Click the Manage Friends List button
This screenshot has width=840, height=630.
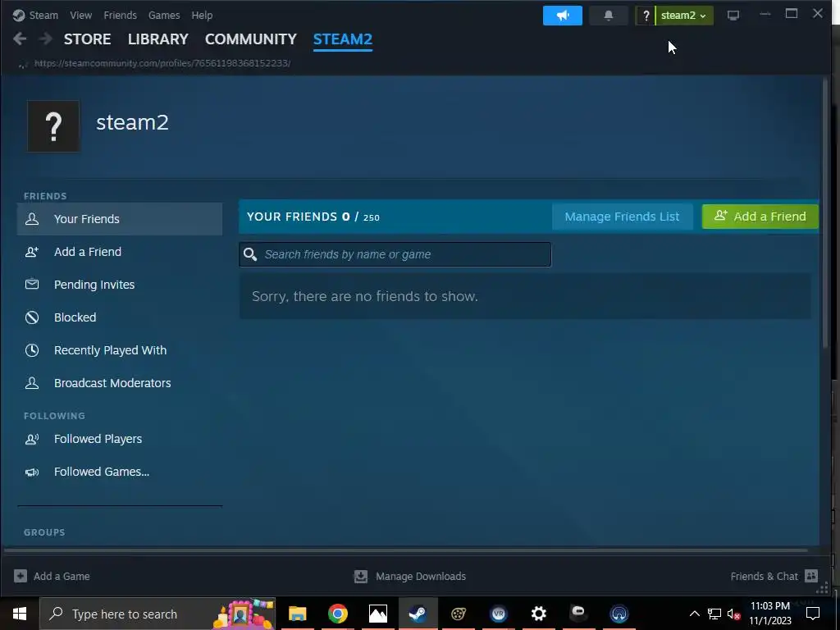(622, 217)
